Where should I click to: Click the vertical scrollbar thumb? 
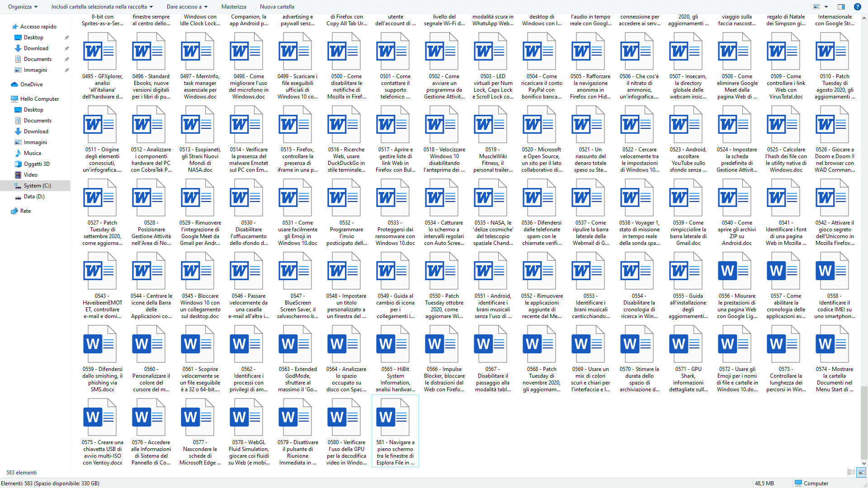click(x=864, y=422)
